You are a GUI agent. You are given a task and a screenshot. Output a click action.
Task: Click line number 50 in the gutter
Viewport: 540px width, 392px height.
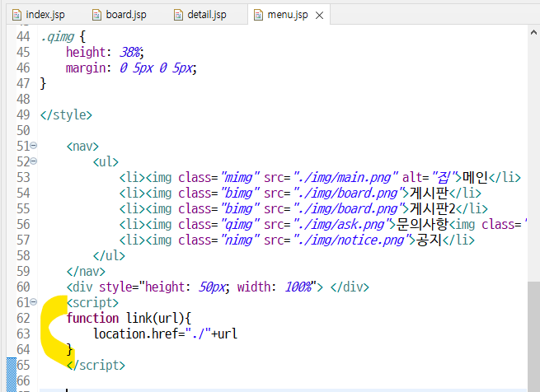23,130
